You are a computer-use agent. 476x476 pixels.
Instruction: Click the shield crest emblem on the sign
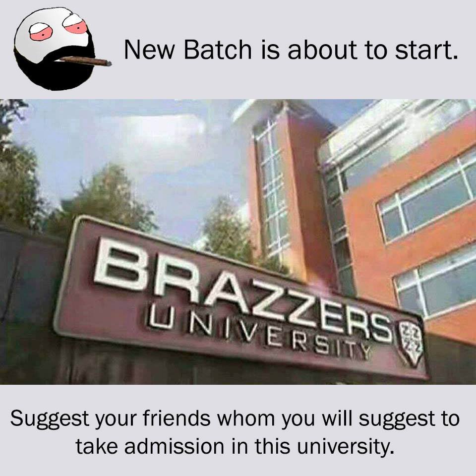point(411,342)
